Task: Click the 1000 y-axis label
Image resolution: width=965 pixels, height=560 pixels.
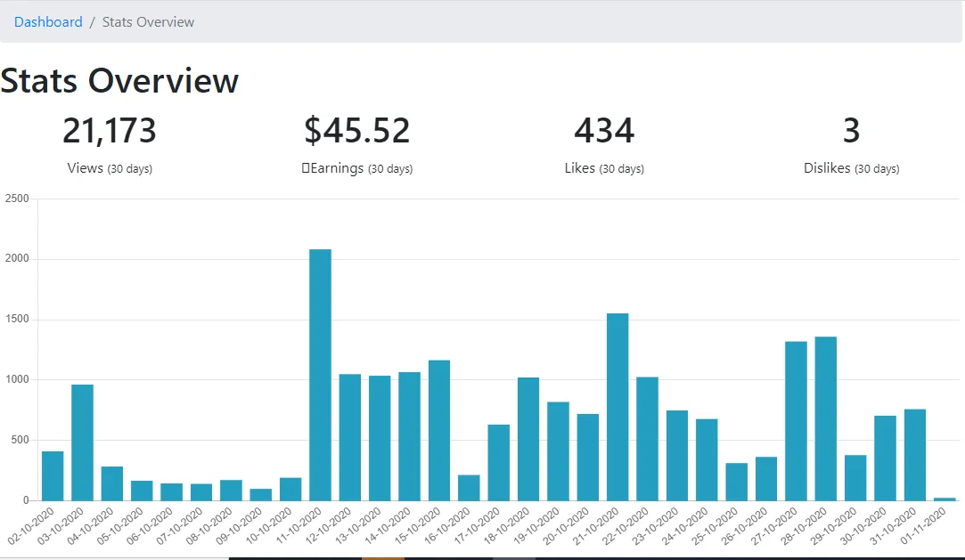Action: pos(17,379)
